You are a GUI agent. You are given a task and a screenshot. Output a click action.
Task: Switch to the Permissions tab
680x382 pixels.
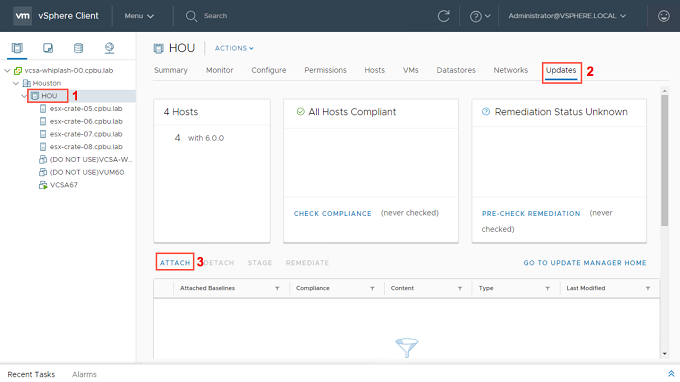tap(325, 70)
